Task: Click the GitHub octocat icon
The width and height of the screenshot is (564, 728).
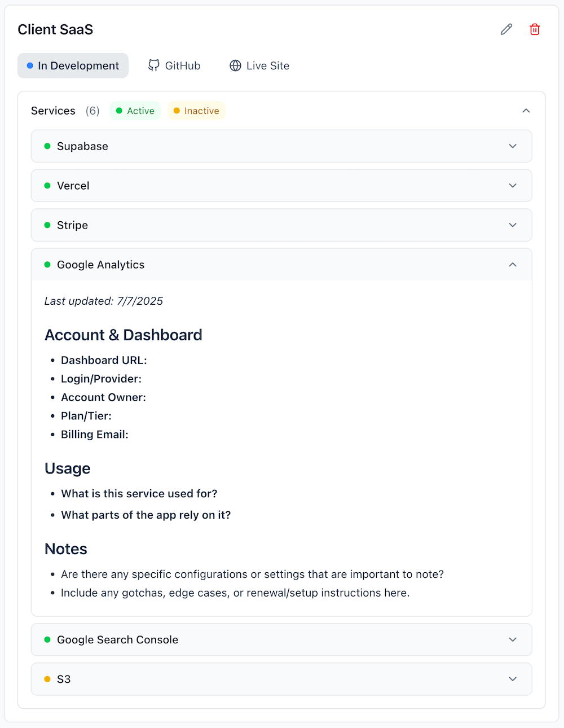Action: pyautogui.click(x=153, y=65)
